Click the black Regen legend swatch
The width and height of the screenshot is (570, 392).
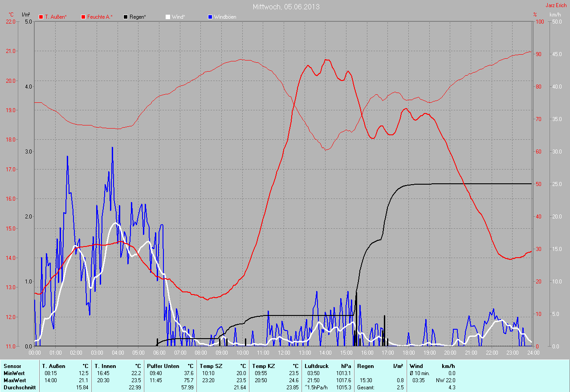(x=126, y=17)
